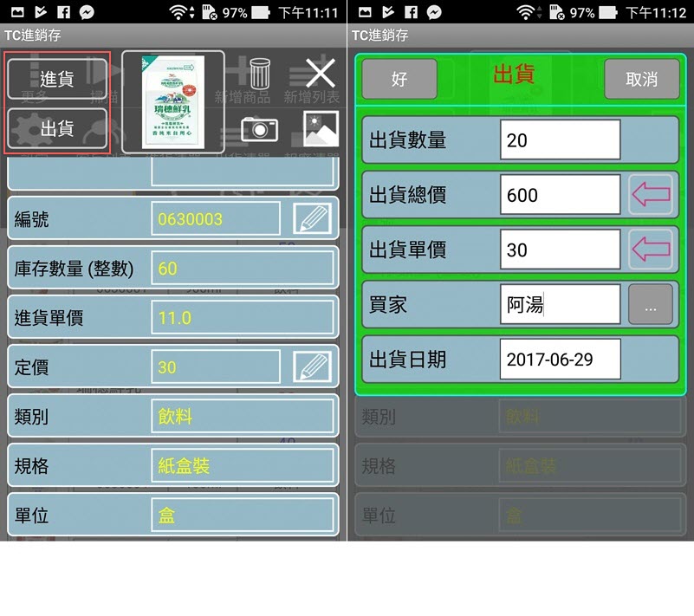
Task: Tap Facebook notification icon in left status bar
Action: coord(64,12)
